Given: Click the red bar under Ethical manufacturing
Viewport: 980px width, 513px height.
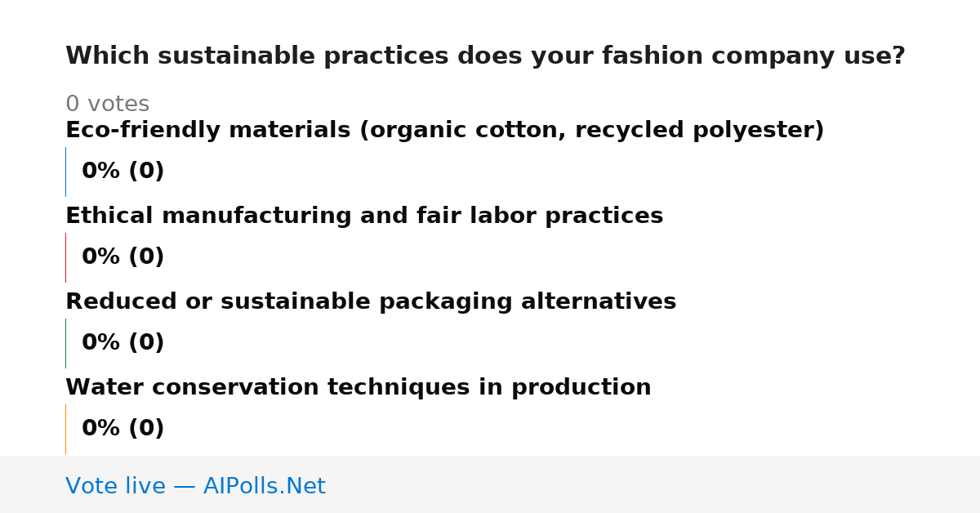Looking at the screenshot, I should pos(65,257).
